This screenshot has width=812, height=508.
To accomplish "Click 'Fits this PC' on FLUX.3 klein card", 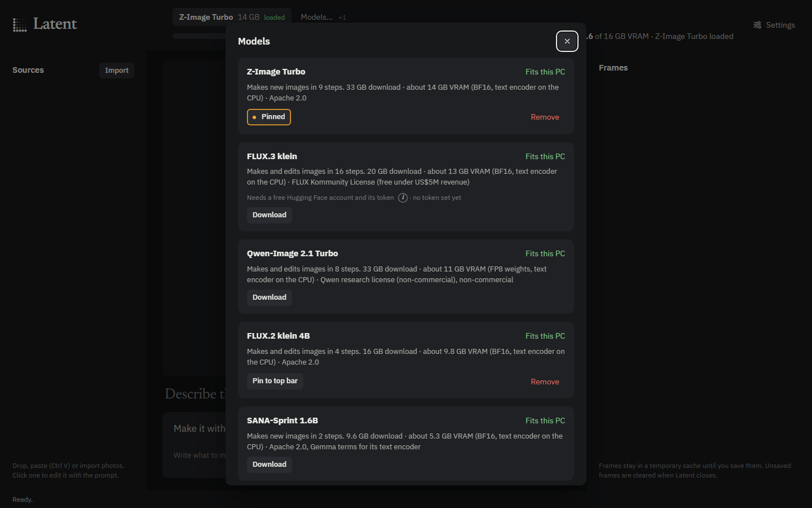I will coord(545,156).
